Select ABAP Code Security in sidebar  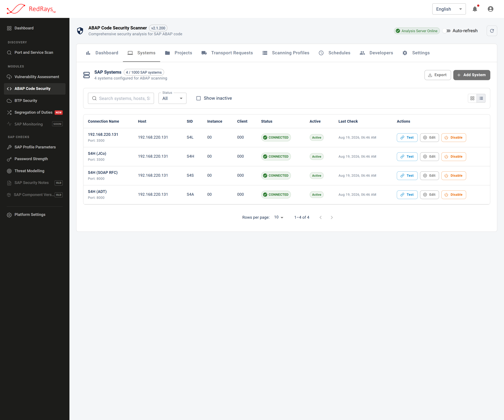point(35,89)
